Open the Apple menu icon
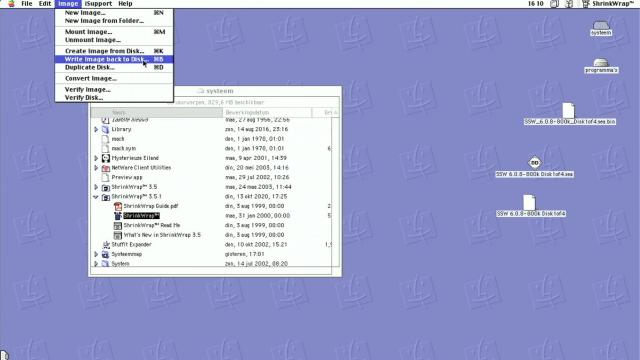The image size is (640, 360). 11,4
